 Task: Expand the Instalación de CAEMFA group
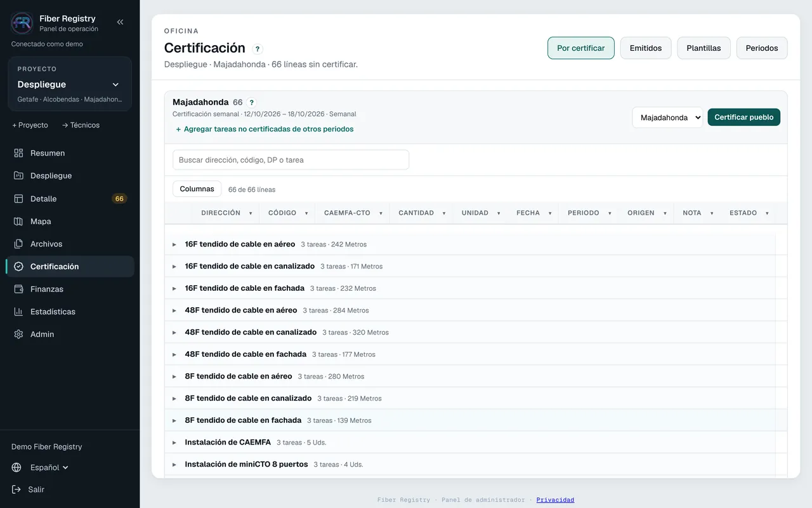(174, 443)
